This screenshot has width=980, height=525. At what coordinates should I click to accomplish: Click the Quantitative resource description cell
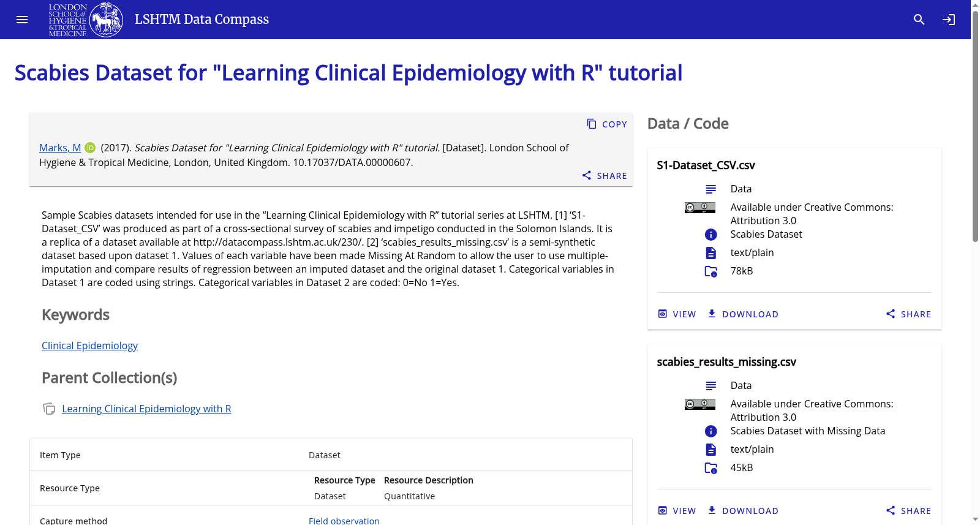[409, 496]
